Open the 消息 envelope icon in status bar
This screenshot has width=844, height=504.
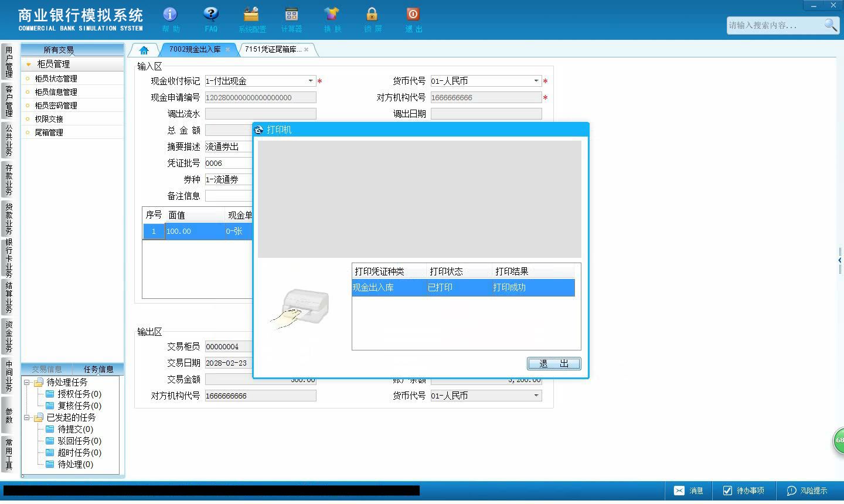pyautogui.click(x=679, y=491)
